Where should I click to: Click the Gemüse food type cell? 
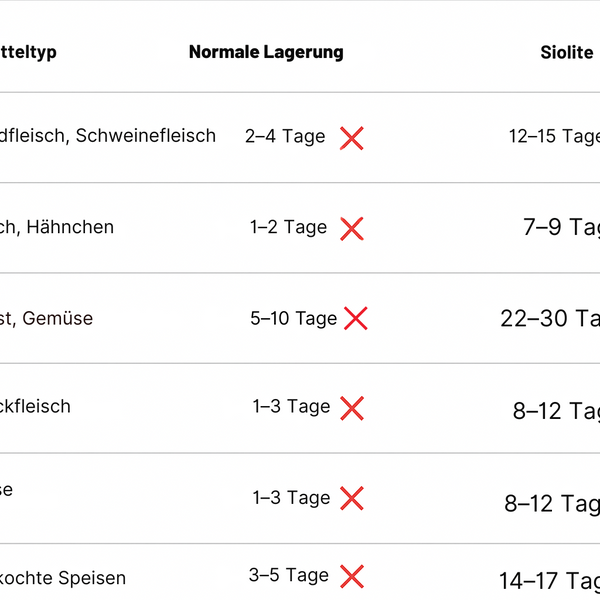[46, 318]
